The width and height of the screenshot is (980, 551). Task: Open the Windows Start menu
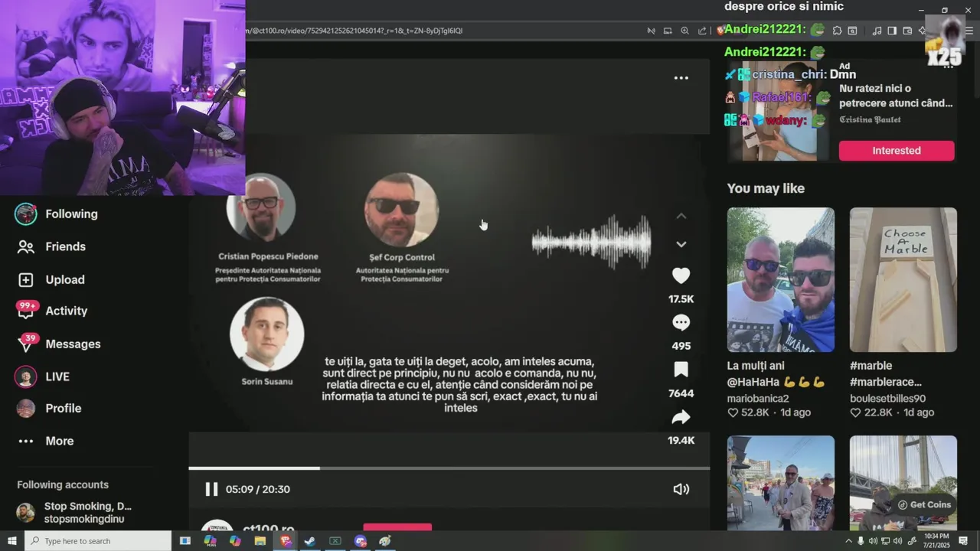point(11,541)
